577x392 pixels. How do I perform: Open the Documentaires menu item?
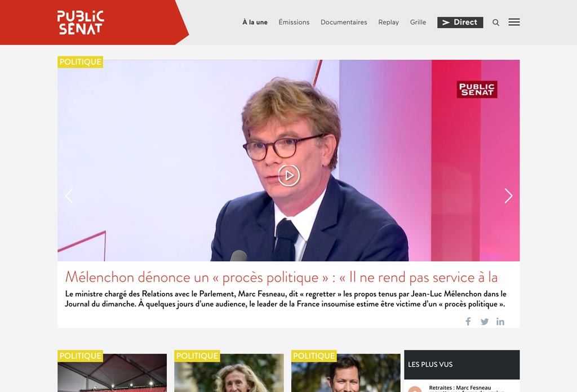(x=344, y=23)
